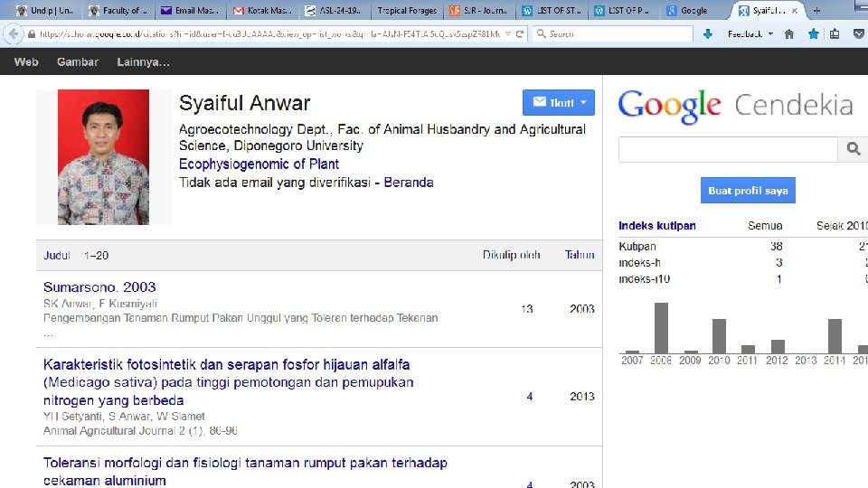Click the browser address URL field
This screenshot has height=488, width=868.
pos(269,34)
